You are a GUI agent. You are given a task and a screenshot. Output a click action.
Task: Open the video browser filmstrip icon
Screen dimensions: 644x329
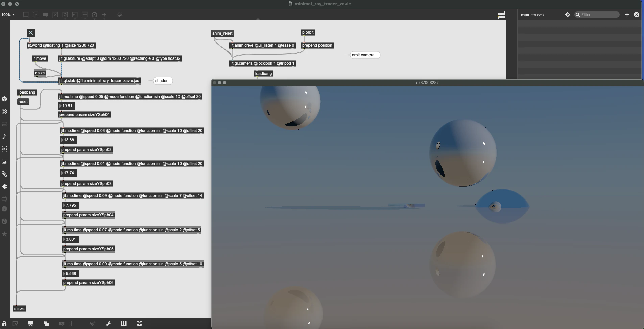[4, 149]
